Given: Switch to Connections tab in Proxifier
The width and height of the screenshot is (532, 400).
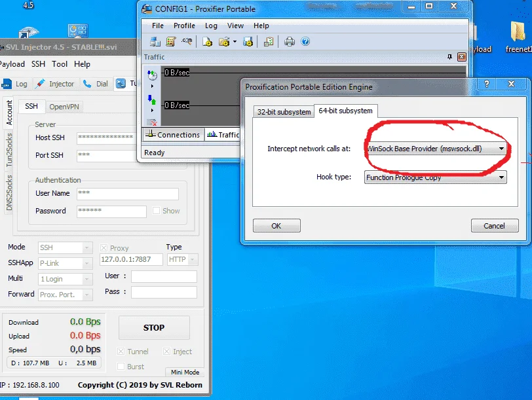Looking at the screenshot, I should [x=173, y=135].
